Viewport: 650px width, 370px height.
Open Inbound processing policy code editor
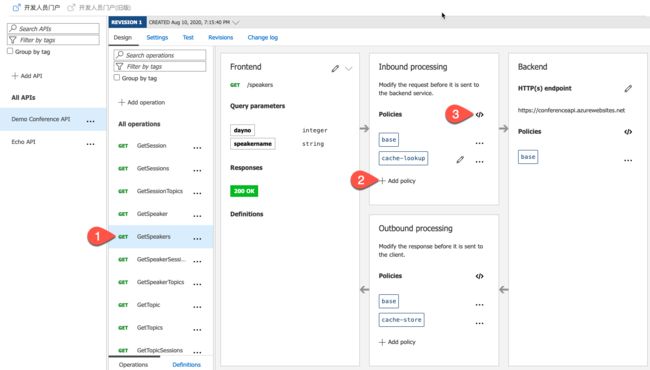(479, 114)
